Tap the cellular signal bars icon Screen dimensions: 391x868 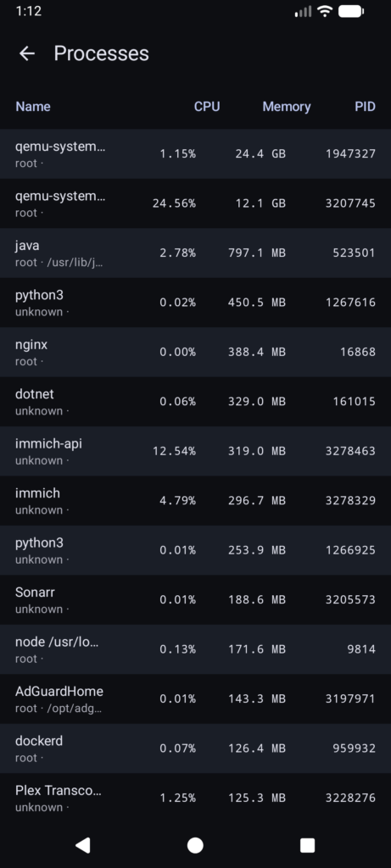(x=303, y=11)
